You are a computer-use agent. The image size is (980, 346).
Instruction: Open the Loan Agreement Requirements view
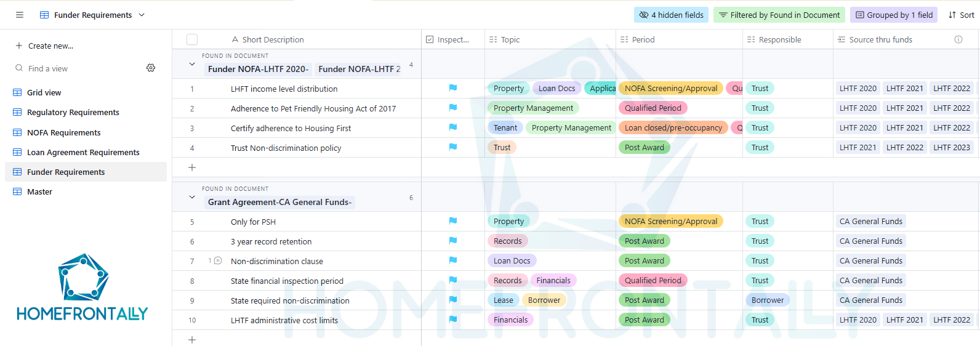(83, 152)
